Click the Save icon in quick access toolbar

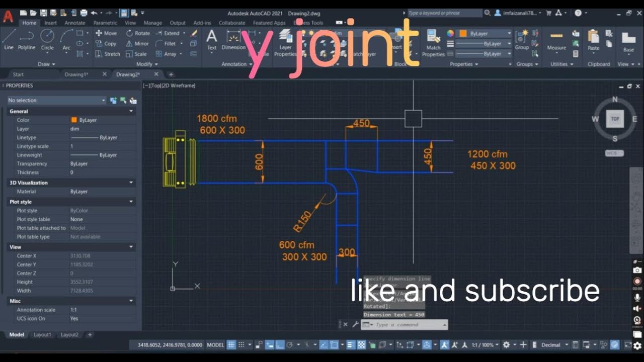[43, 13]
